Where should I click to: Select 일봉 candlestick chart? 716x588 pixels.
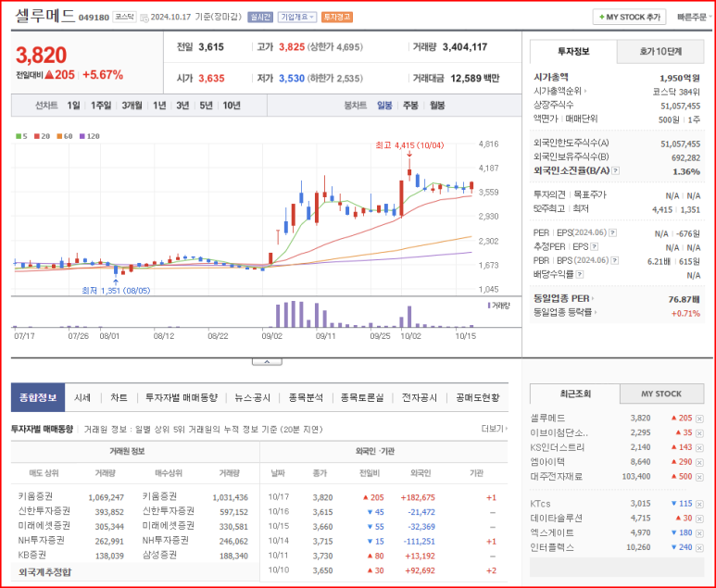(384, 106)
